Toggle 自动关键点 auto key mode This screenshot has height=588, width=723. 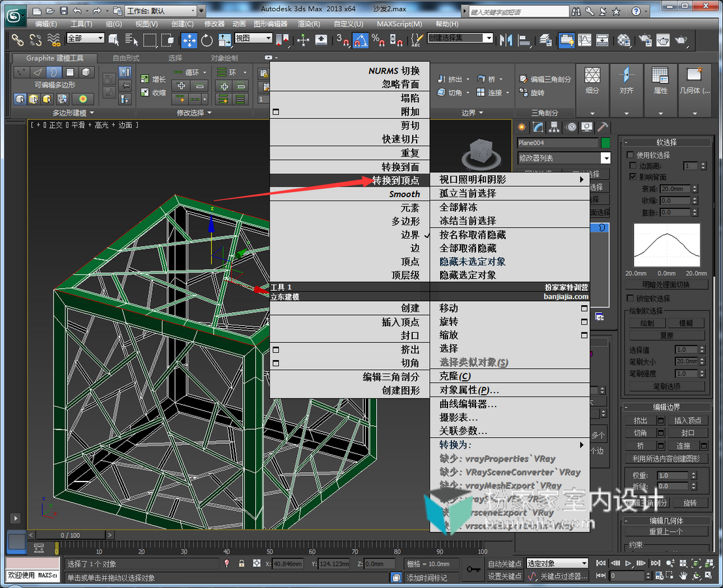pyautogui.click(x=505, y=564)
